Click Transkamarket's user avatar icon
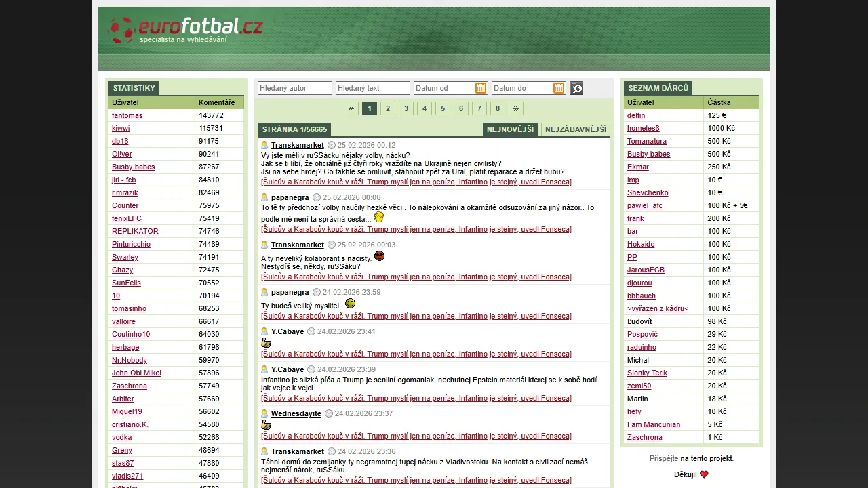Screen dimensions: 868x488 (264, 144)
